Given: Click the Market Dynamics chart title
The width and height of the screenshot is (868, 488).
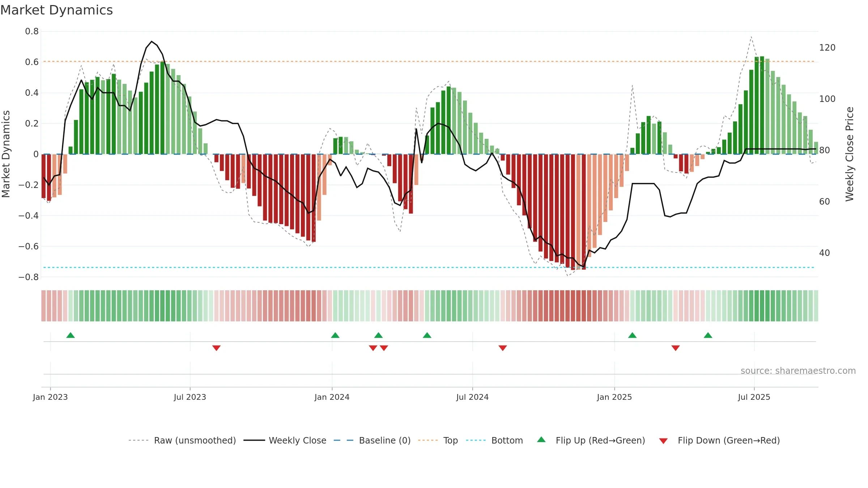Looking at the screenshot, I should pos(56,10).
